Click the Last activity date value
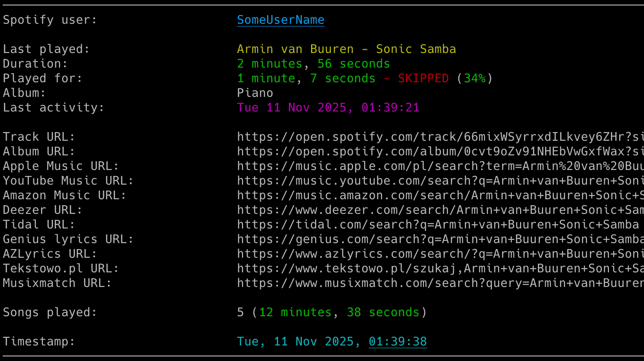 point(328,108)
